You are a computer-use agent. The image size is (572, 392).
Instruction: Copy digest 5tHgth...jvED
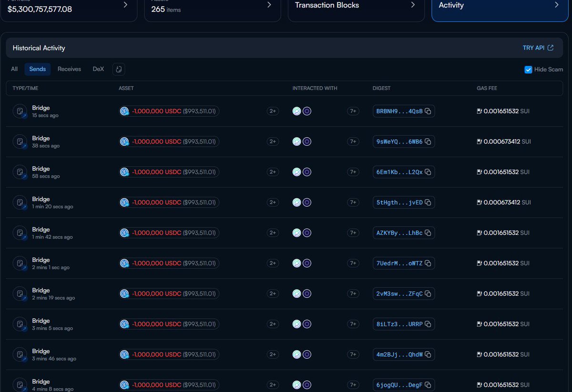point(428,202)
